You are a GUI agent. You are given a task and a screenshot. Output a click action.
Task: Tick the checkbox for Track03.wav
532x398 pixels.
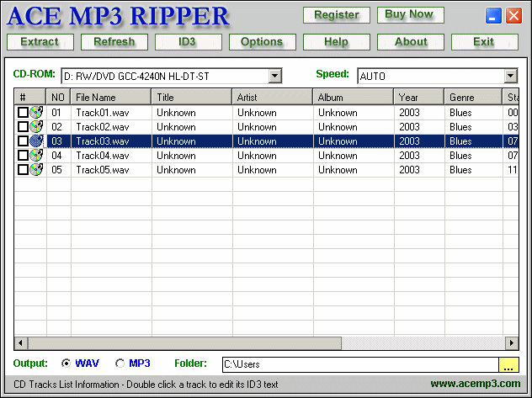23,141
